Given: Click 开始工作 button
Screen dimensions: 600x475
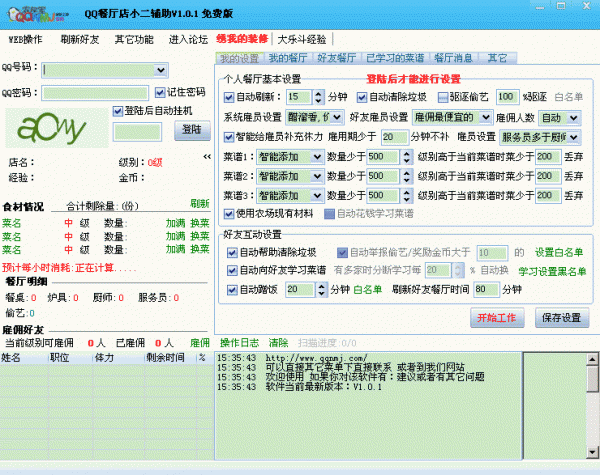Looking at the screenshot, I should (497, 318).
